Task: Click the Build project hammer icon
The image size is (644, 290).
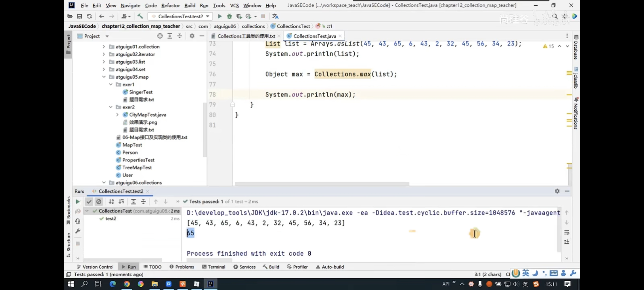Action: pos(140,16)
